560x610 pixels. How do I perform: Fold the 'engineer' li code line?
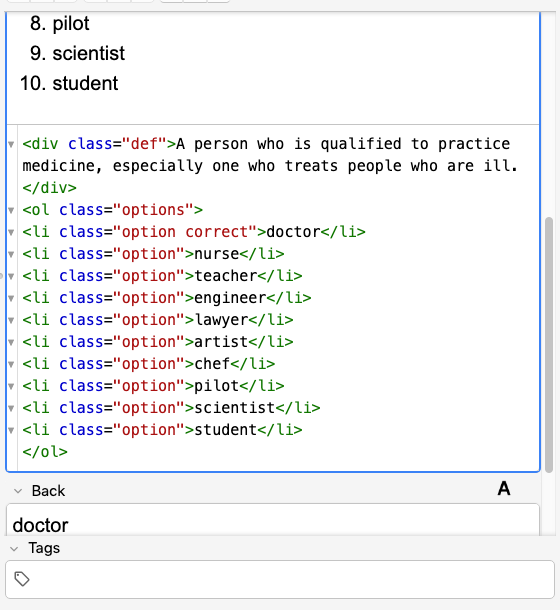pos(11,298)
